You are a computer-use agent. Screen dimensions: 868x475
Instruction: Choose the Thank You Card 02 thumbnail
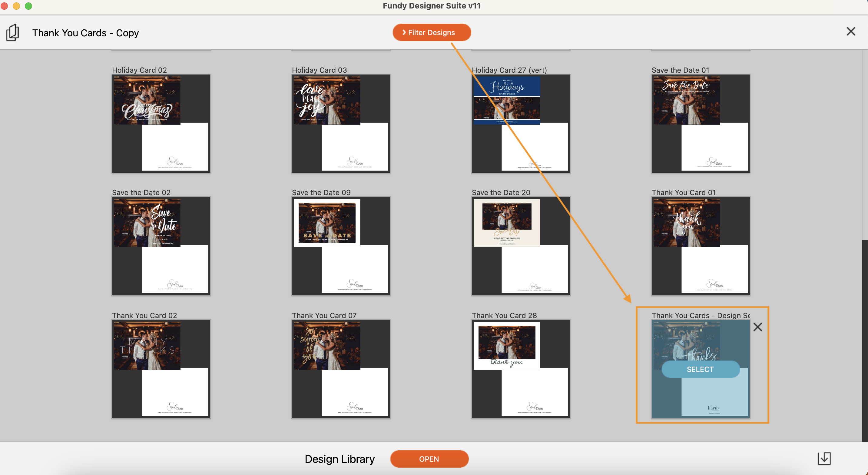(x=161, y=369)
